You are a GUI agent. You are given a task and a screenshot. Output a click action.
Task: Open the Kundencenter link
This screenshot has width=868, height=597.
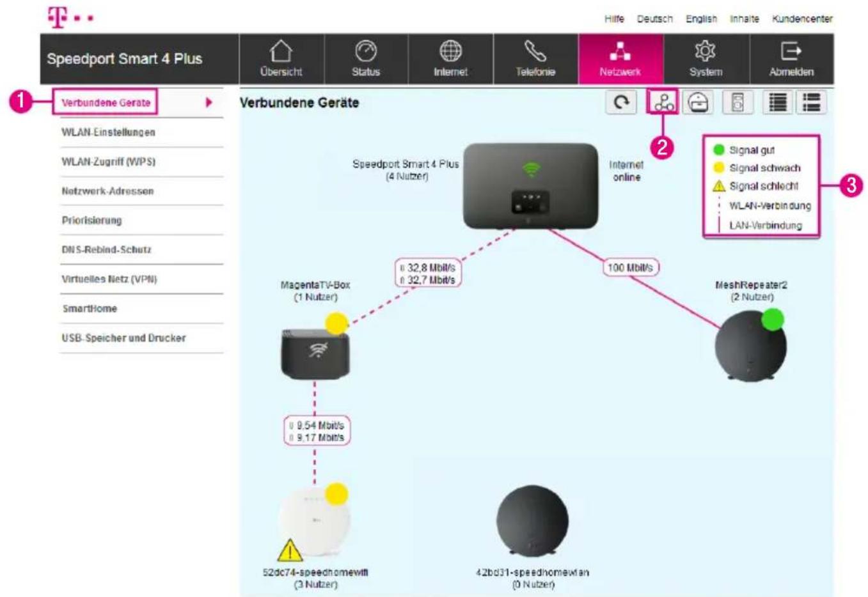(x=802, y=19)
